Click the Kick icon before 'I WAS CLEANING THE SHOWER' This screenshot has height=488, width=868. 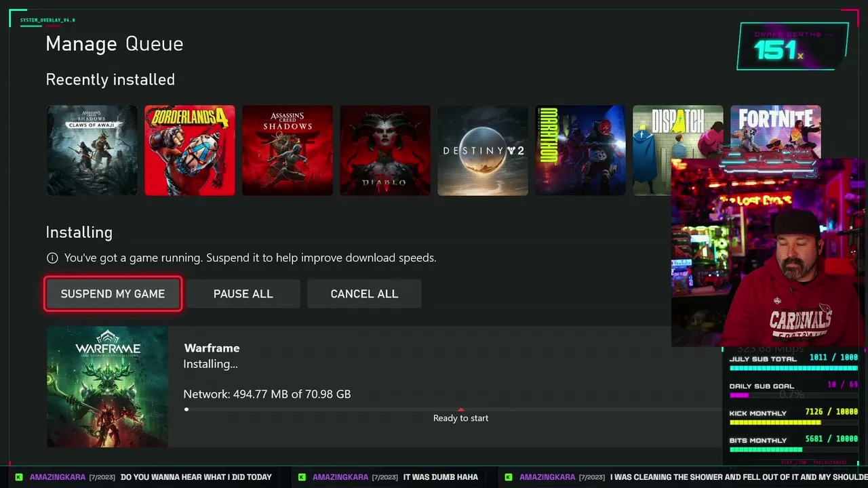(509, 477)
